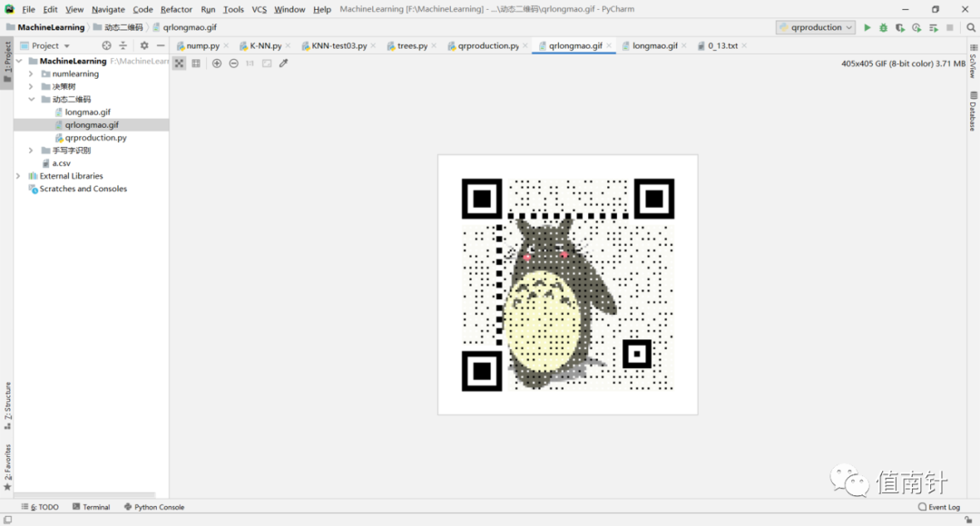The height and width of the screenshot is (526, 980).
Task: Open the Python Console
Action: point(153,507)
